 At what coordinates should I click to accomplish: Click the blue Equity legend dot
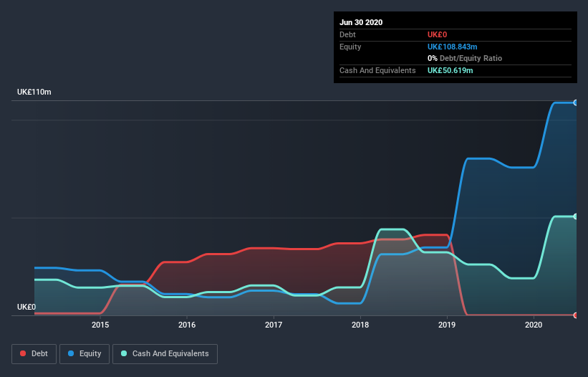pos(71,353)
